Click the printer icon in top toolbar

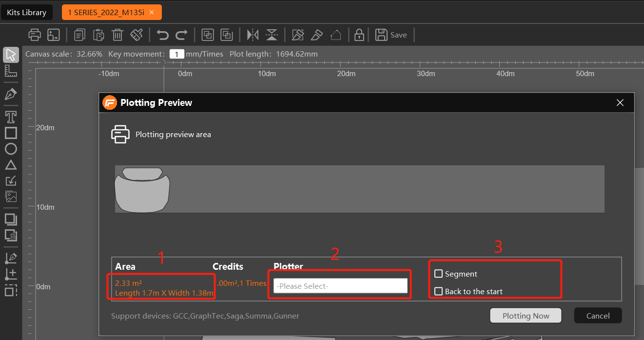pos(35,35)
